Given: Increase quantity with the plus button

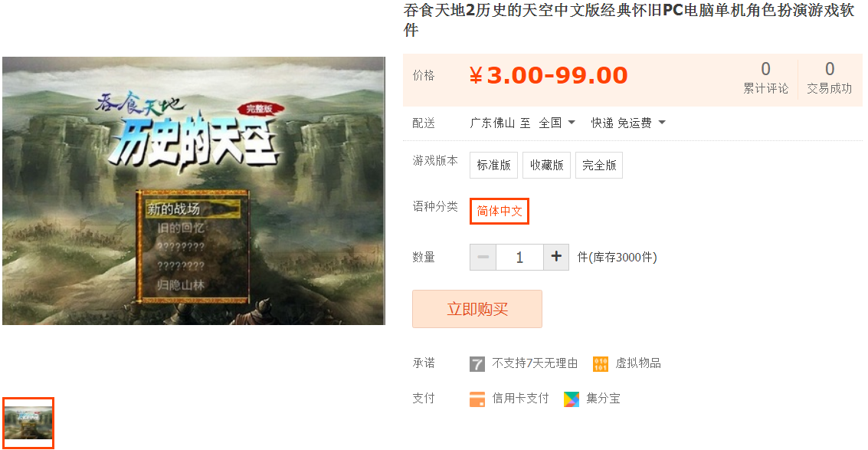Looking at the screenshot, I should pos(556,257).
